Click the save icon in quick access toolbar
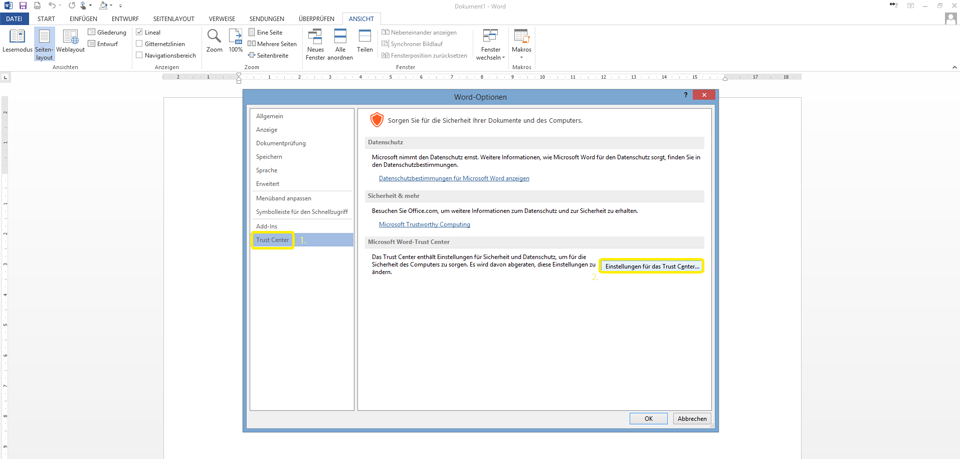This screenshot has height=459, width=960. pyautogui.click(x=23, y=6)
